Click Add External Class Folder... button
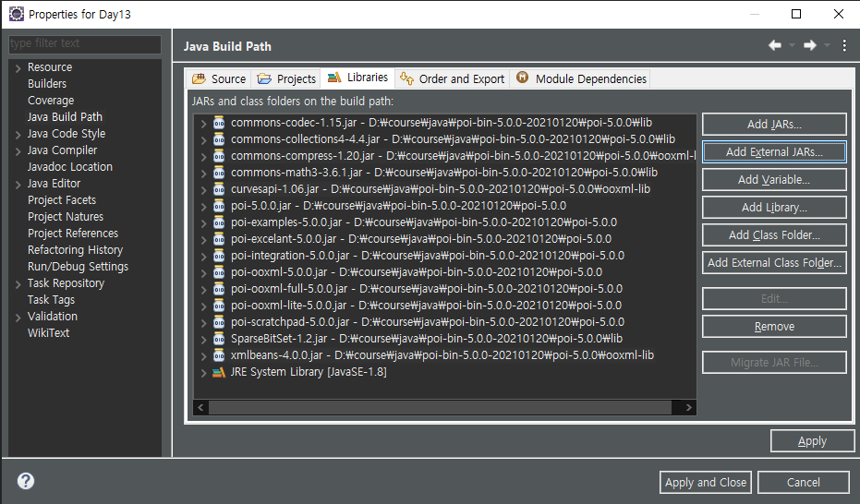Screen dimensions: 860x504 [x=774, y=262]
